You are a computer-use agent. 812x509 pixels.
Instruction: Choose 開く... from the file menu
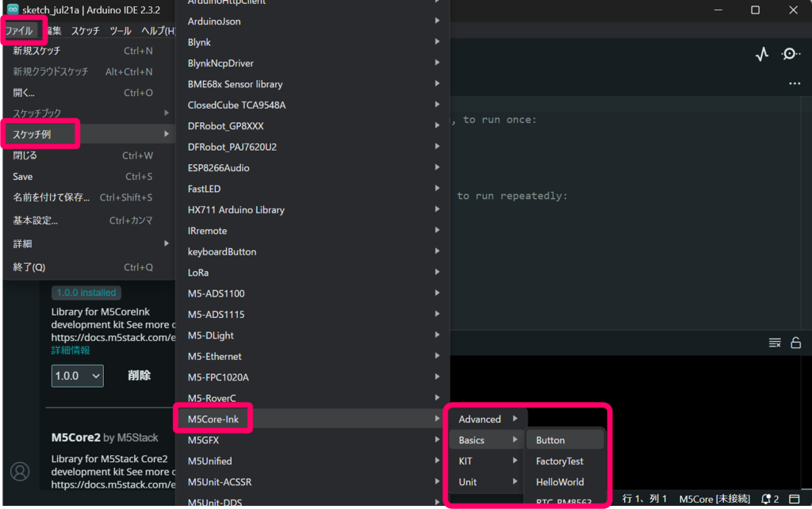tap(89, 93)
